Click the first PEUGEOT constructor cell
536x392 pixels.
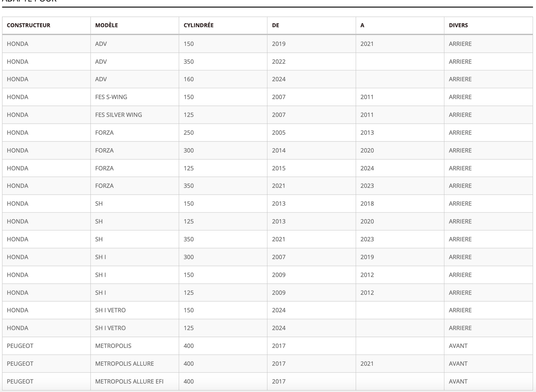pyautogui.click(x=20, y=346)
